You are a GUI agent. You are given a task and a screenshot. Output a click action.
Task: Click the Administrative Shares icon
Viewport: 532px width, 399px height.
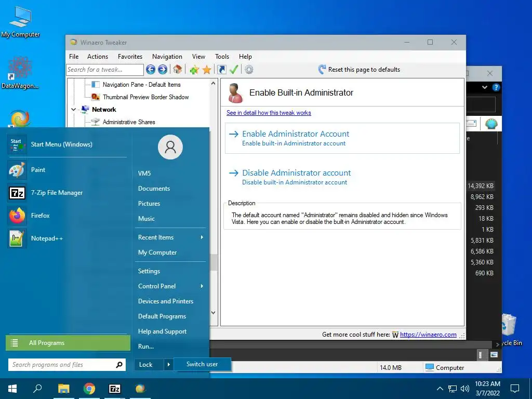click(96, 122)
